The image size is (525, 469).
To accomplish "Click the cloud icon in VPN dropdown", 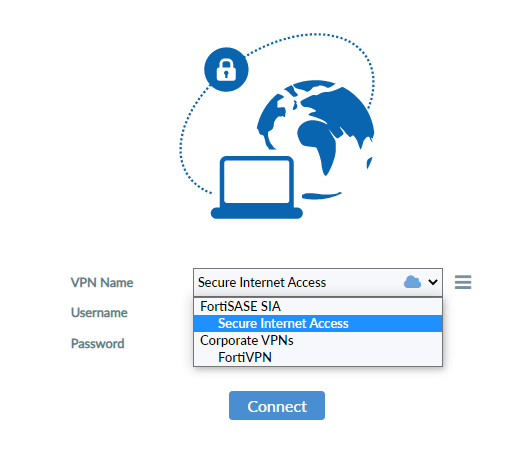I will pyautogui.click(x=412, y=282).
